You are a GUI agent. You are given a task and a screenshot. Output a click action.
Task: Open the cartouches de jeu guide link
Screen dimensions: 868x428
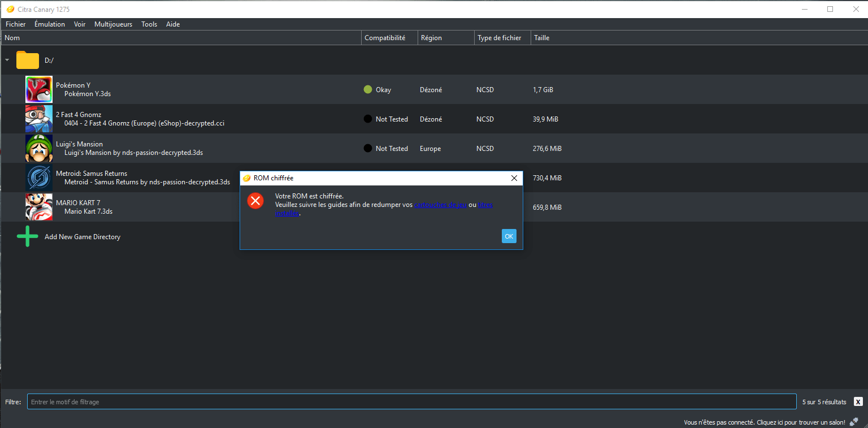tap(441, 205)
